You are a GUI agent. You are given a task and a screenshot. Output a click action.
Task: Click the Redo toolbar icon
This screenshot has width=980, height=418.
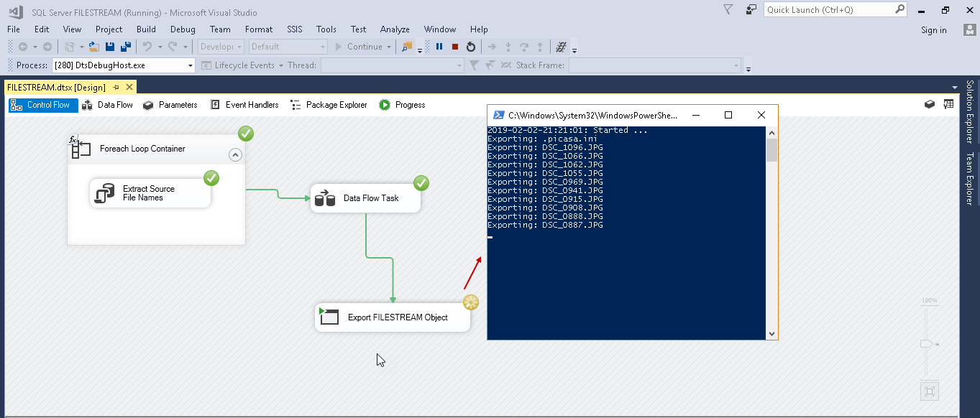click(173, 47)
